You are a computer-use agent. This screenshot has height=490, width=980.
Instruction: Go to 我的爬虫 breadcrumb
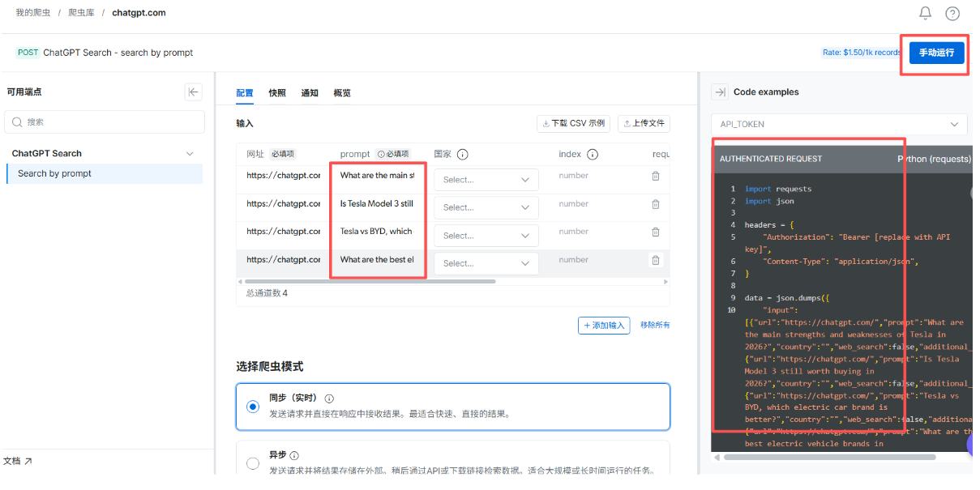32,13
